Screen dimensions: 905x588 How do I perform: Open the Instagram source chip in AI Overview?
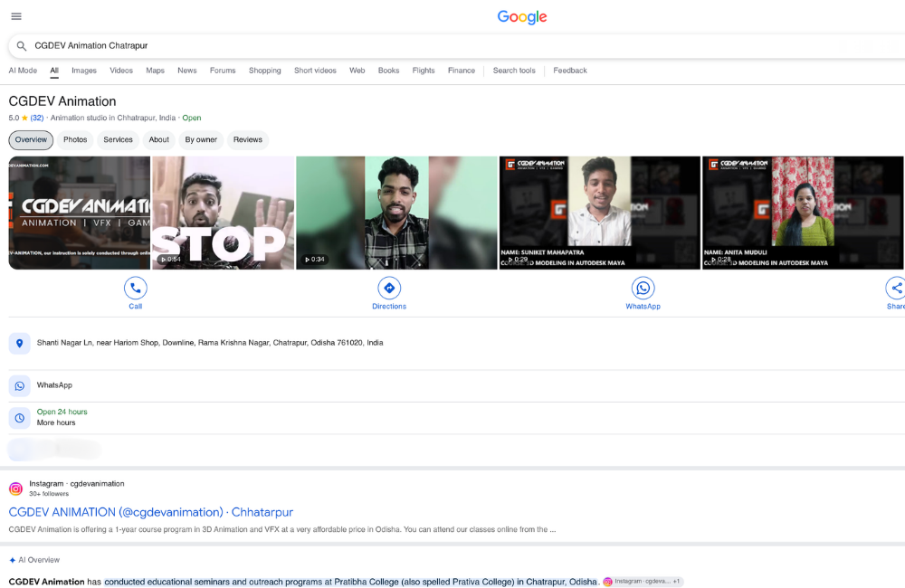pyautogui.click(x=643, y=582)
